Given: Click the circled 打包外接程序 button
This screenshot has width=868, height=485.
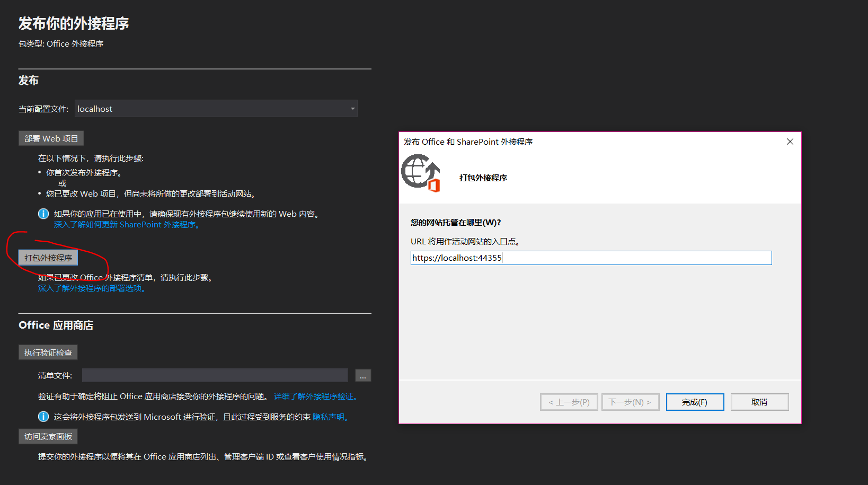Looking at the screenshot, I should click(x=47, y=258).
